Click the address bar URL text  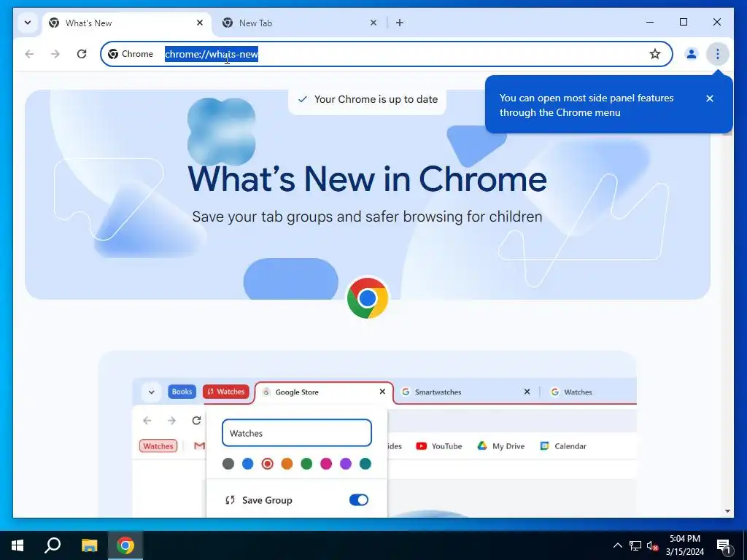pos(212,54)
